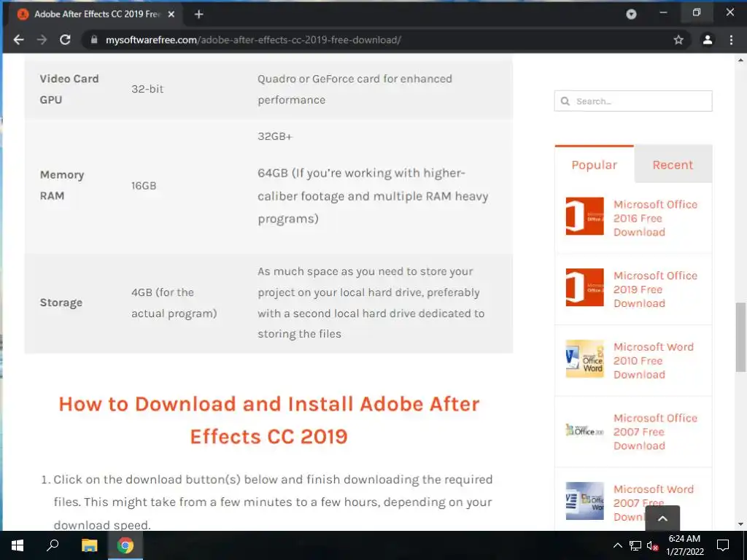
Task: Click the 'Quadro or GeForce card' cell text
Action: click(355, 89)
